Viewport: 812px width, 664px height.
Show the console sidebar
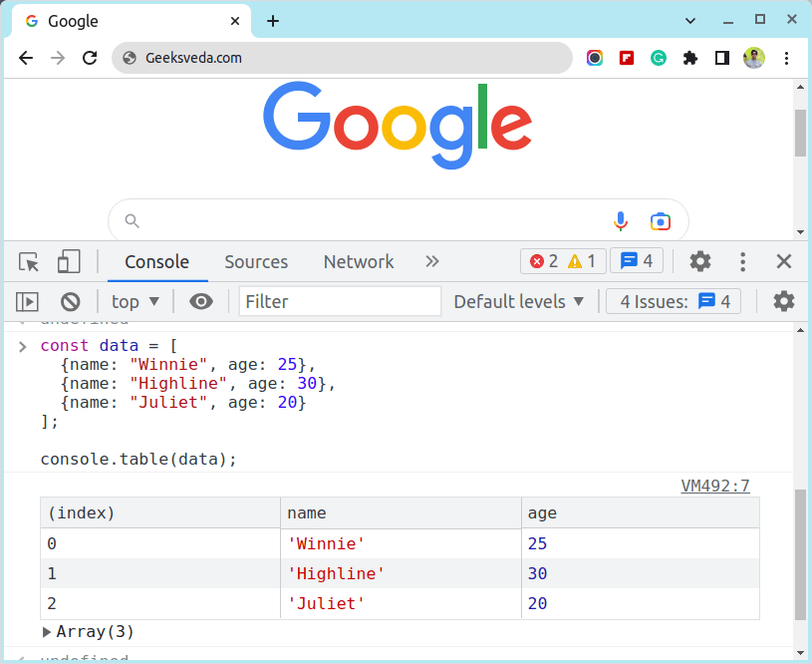(x=27, y=301)
